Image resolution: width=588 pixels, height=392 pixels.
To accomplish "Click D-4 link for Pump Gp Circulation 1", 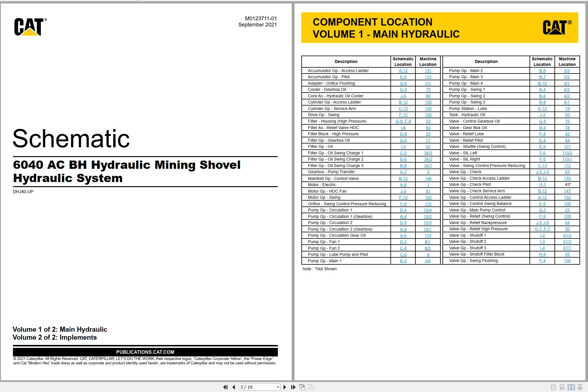I will pos(403,210).
